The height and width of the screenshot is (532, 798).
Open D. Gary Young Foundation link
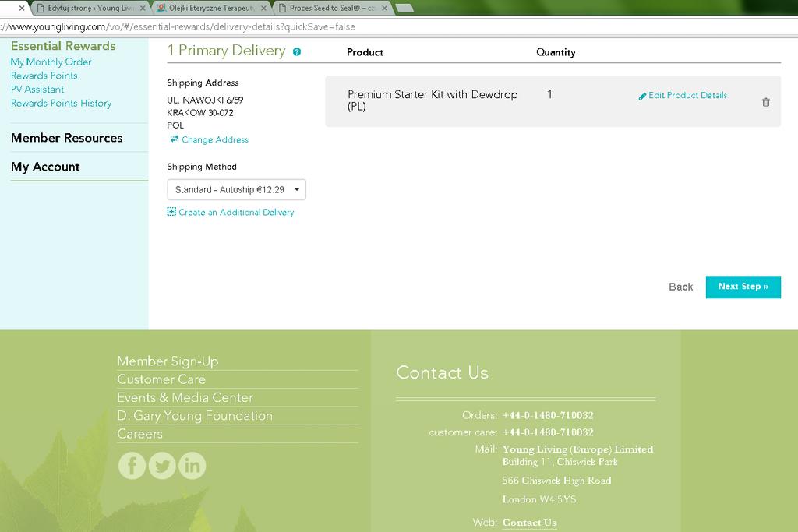pos(195,415)
